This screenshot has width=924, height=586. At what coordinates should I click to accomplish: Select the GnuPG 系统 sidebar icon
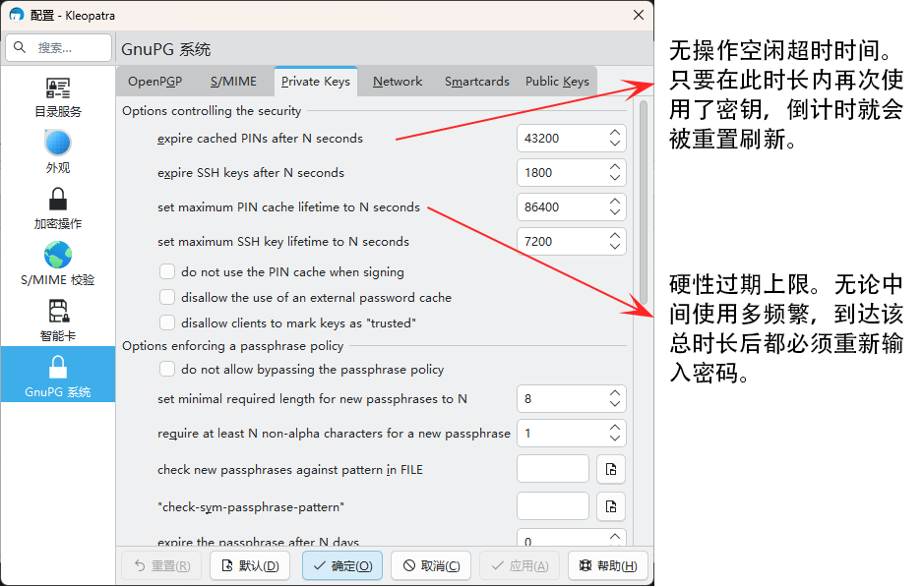coord(58,375)
